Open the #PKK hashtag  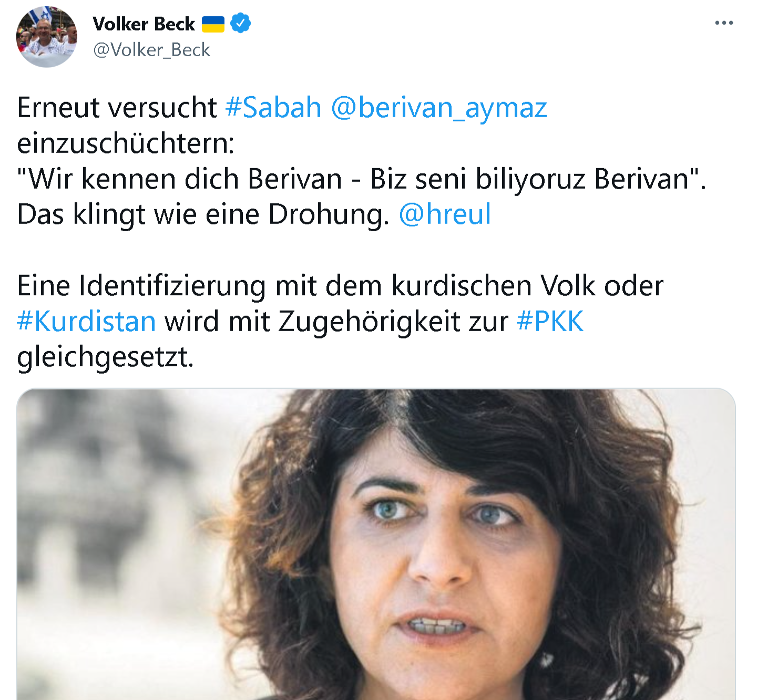(550, 321)
